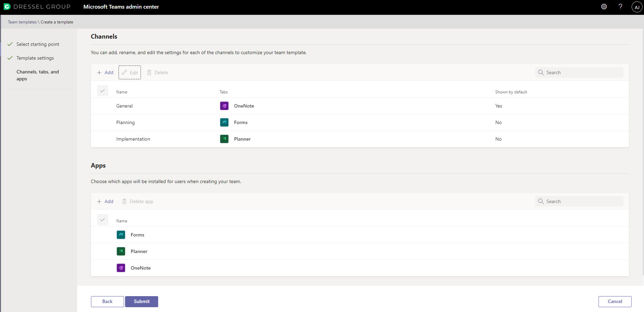Open the AJ account avatar
644x312 pixels.
pos(637,7)
